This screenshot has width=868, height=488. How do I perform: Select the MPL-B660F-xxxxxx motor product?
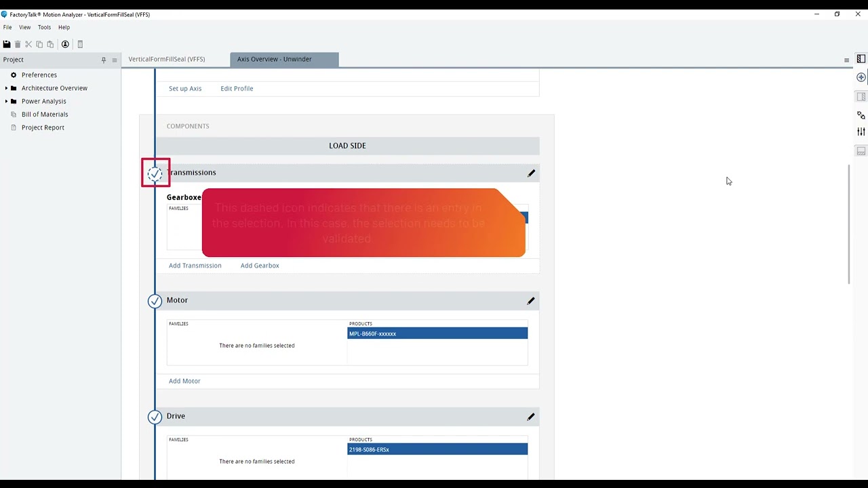[x=437, y=333]
